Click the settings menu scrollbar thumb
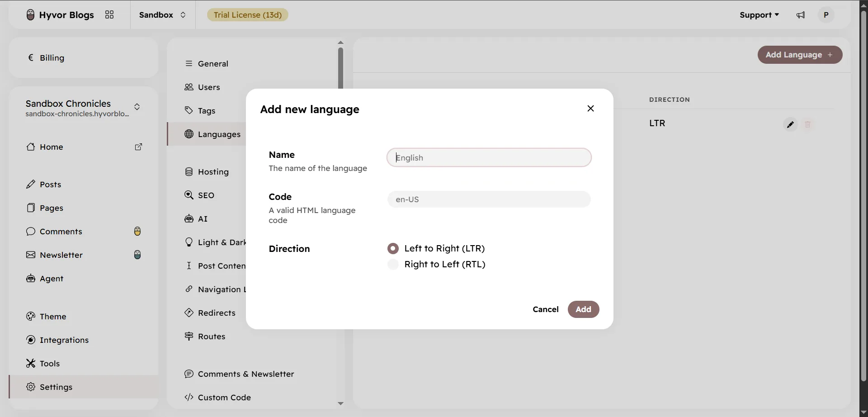The height and width of the screenshot is (417, 868). (340, 68)
